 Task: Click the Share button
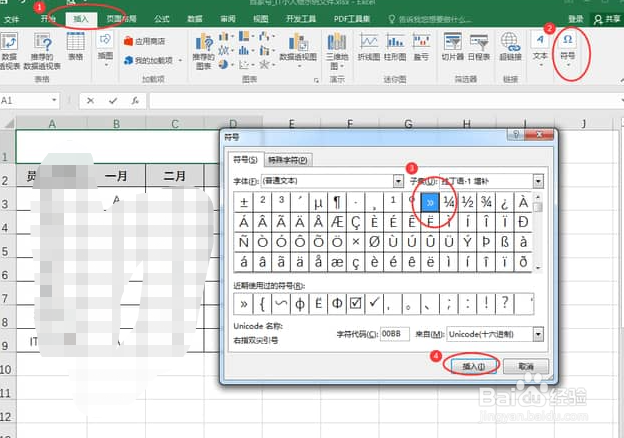(607, 19)
